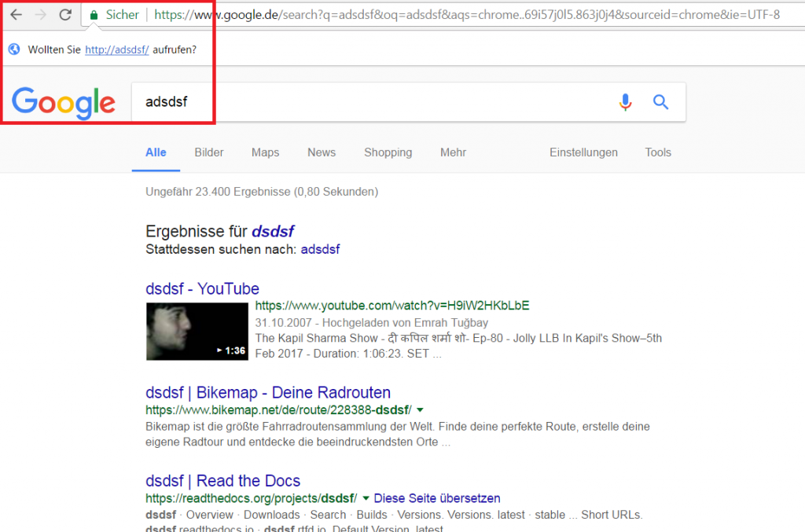Switch to the News tab
This screenshot has width=805, height=532.
322,152
